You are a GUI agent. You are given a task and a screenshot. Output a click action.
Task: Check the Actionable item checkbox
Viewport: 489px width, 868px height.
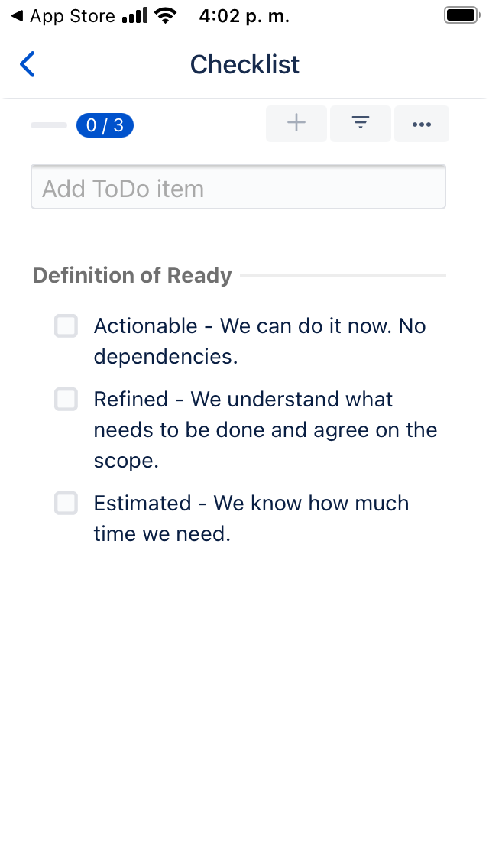66,326
